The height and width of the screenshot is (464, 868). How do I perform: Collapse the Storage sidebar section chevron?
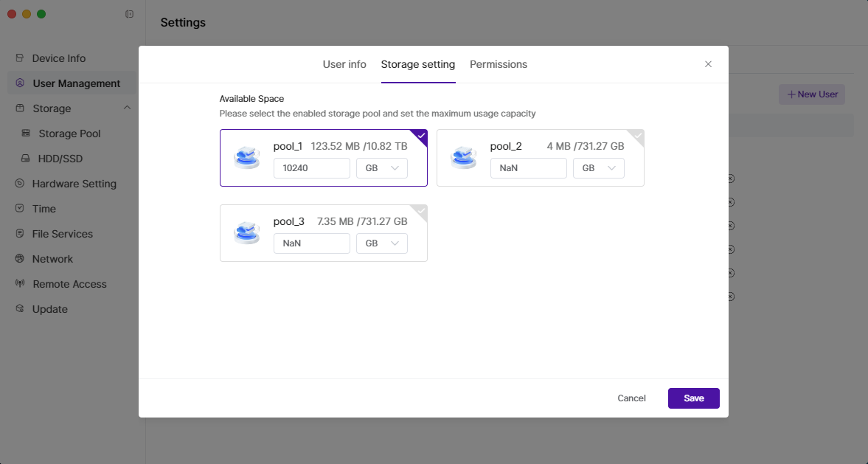tap(128, 108)
